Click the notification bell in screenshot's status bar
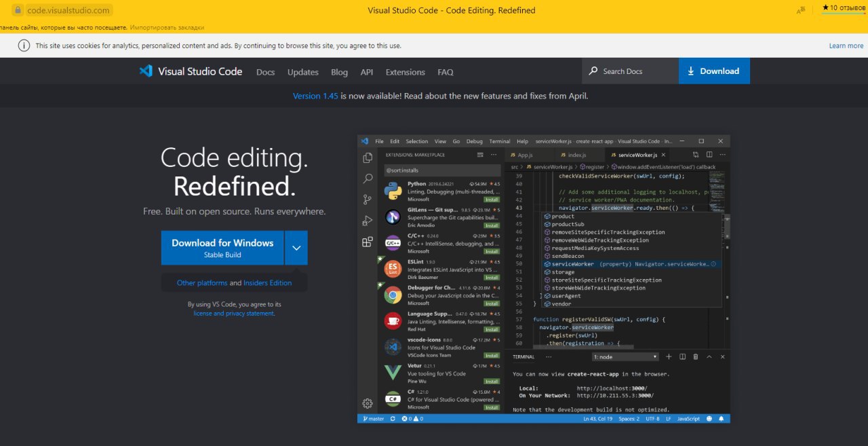This screenshot has height=446, width=868. tap(722, 419)
